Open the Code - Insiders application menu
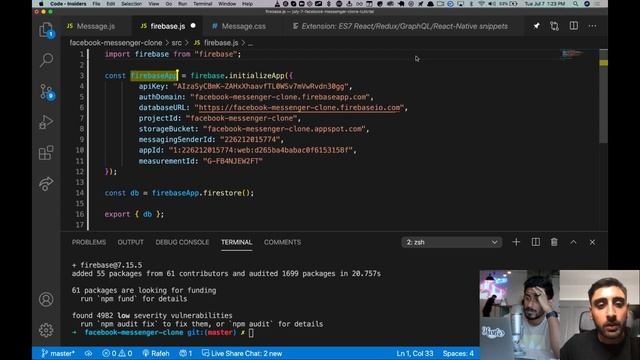Image resolution: width=640 pixels, height=360 pixels. [68, 4]
